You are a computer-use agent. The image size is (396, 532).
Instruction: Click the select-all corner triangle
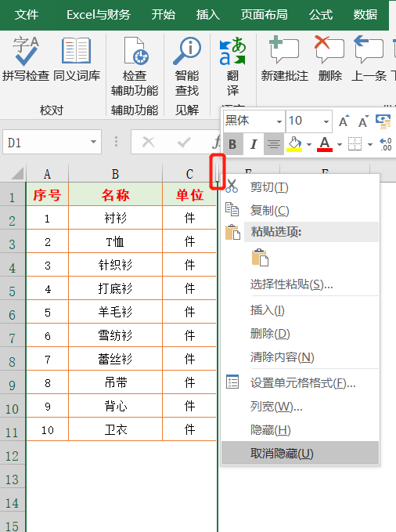coord(17,173)
